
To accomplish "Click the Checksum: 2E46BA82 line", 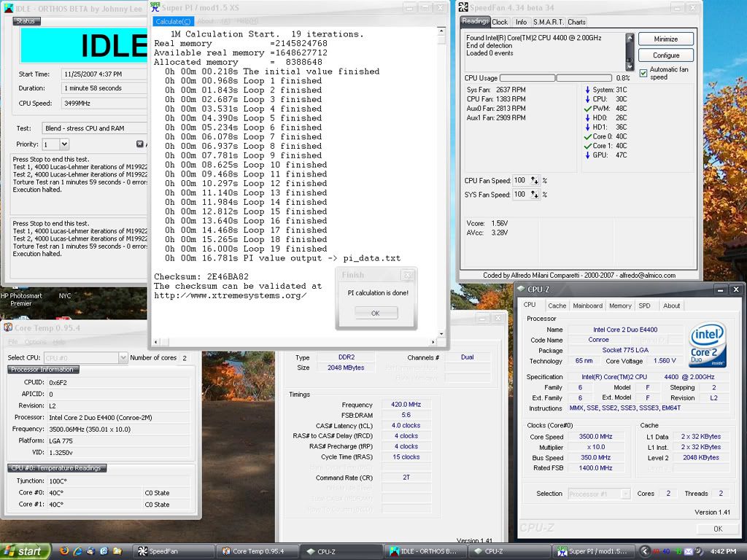I will click(x=201, y=276).
